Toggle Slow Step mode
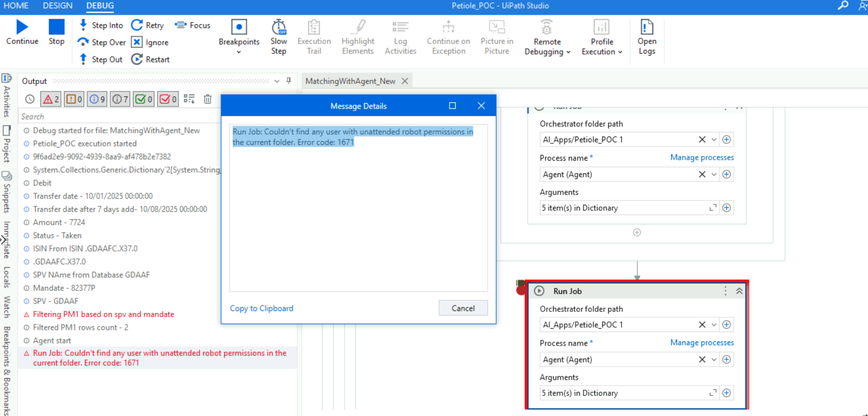Viewport: 868px width, 416px height. pos(279,37)
